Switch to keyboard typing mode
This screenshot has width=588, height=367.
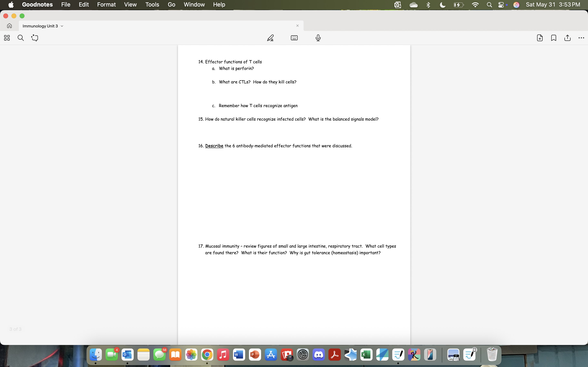pyautogui.click(x=294, y=38)
